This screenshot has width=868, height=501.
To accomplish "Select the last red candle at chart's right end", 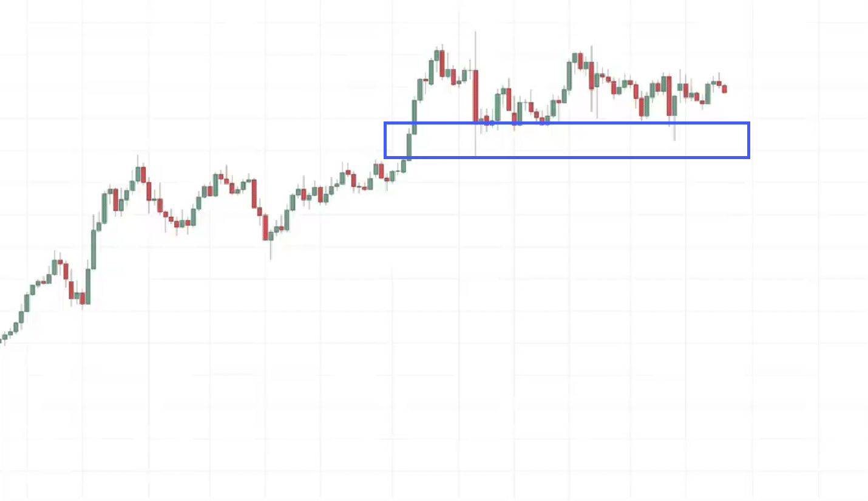I will coord(724,89).
